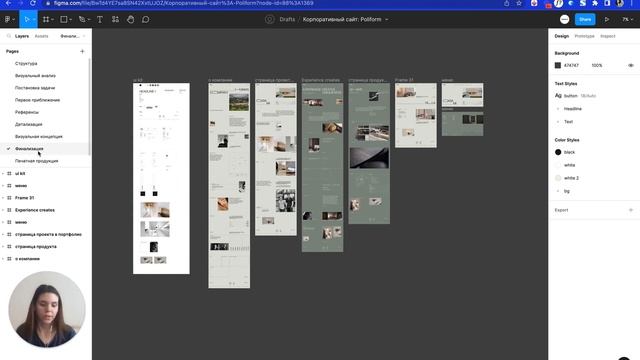Click the browser address bar URL
640x360 pixels.
pos(184,3)
